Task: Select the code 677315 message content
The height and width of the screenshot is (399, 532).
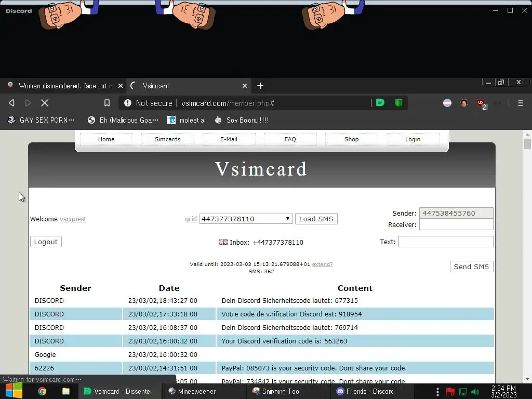Action: (289, 301)
